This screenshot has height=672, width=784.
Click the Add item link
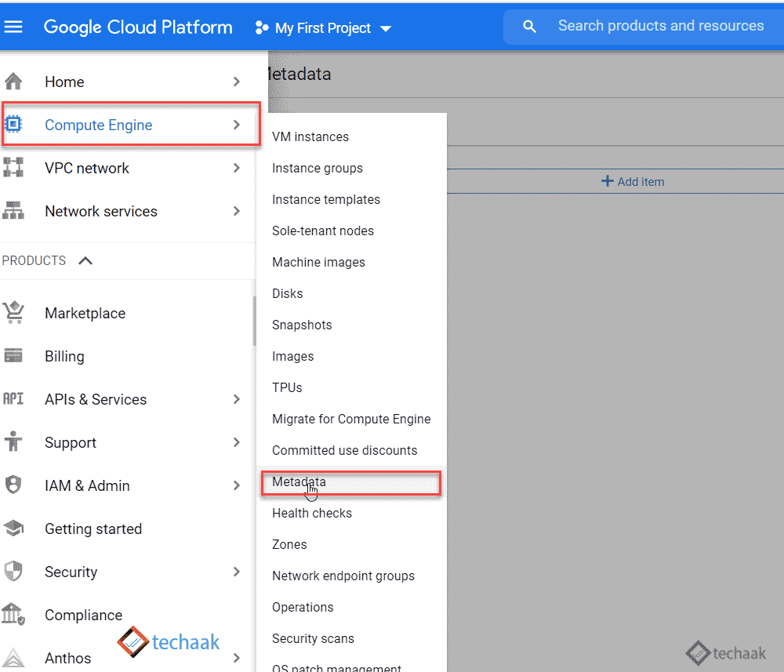coord(633,181)
